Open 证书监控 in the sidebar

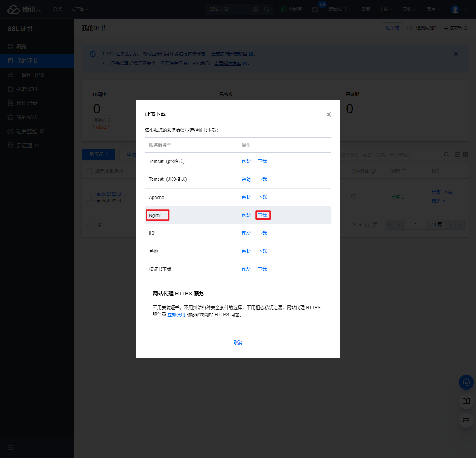point(37,131)
